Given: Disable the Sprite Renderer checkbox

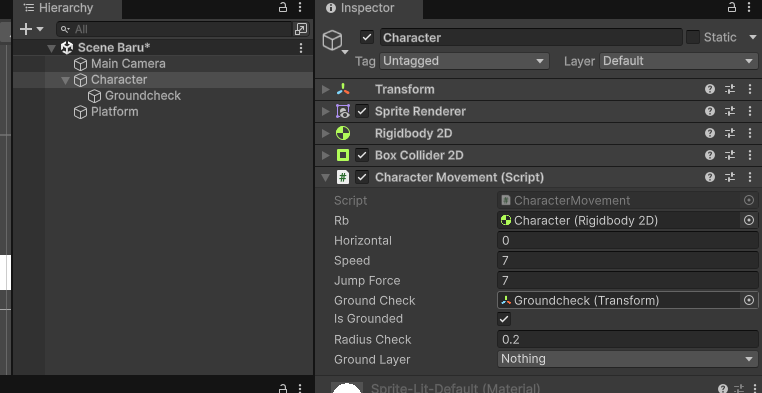Looking at the screenshot, I should tap(362, 111).
